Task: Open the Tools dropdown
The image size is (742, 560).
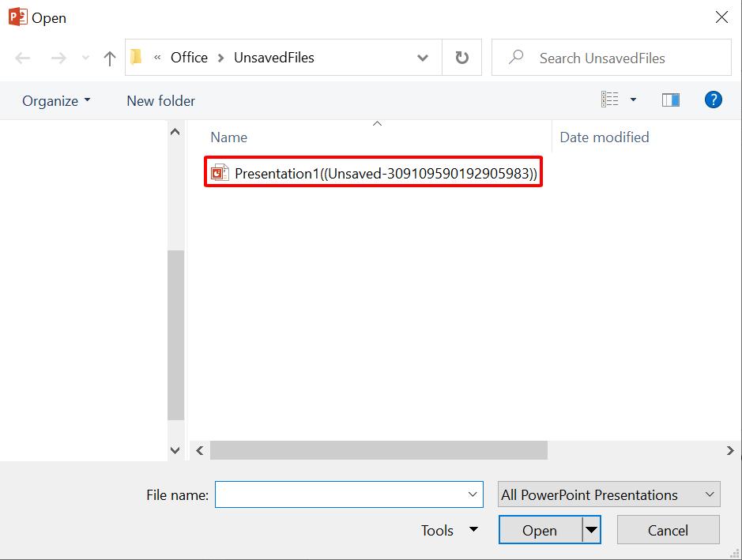Action: [x=449, y=530]
